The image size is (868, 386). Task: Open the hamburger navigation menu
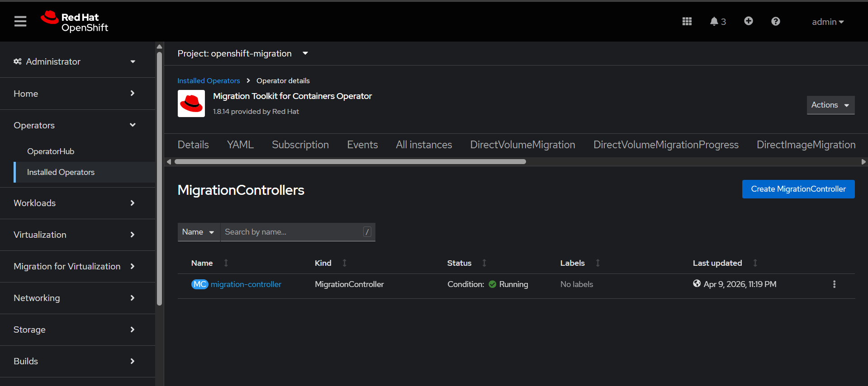click(x=20, y=21)
